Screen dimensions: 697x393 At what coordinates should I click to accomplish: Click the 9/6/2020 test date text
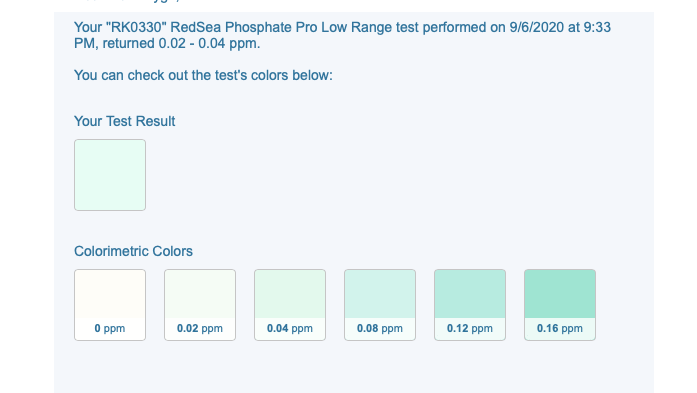click(537, 28)
